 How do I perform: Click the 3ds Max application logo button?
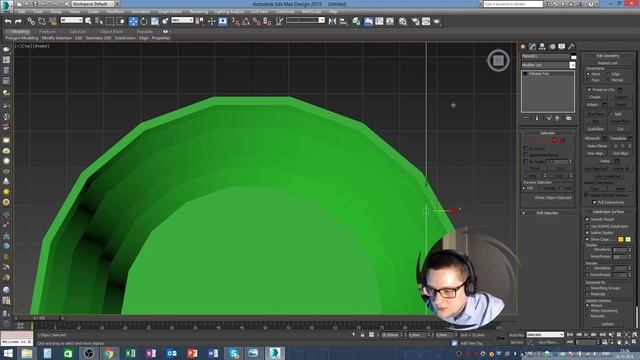[6, 6]
